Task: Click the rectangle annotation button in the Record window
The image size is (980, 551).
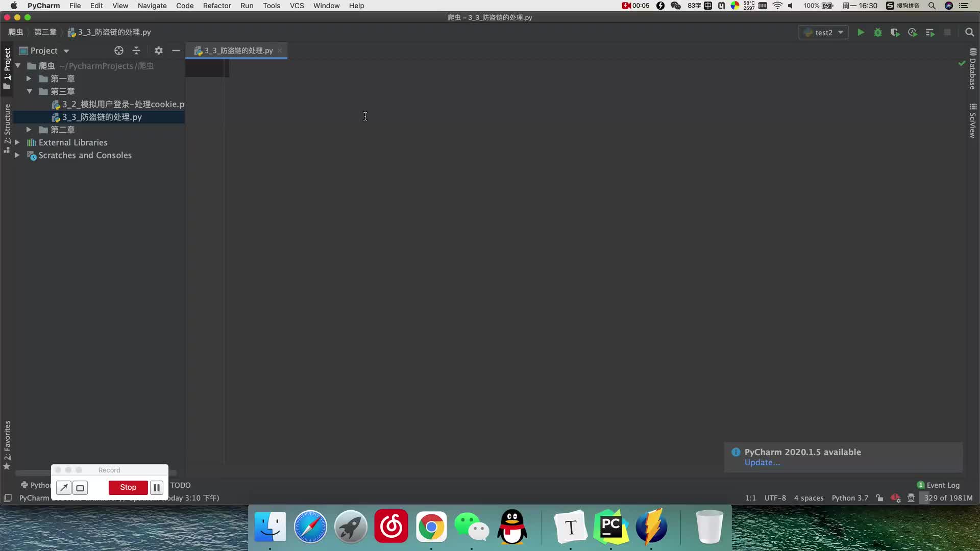Action: 80,488
